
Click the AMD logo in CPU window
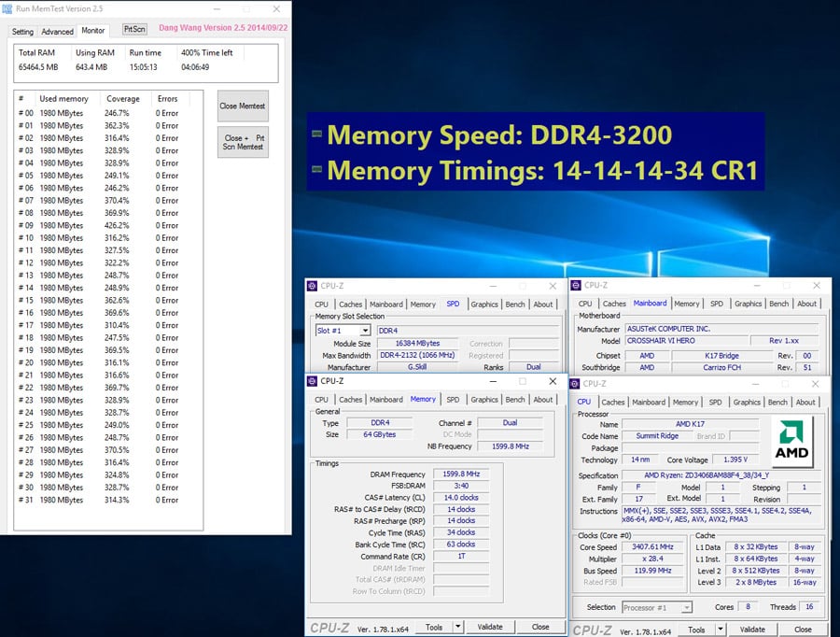click(791, 441)
